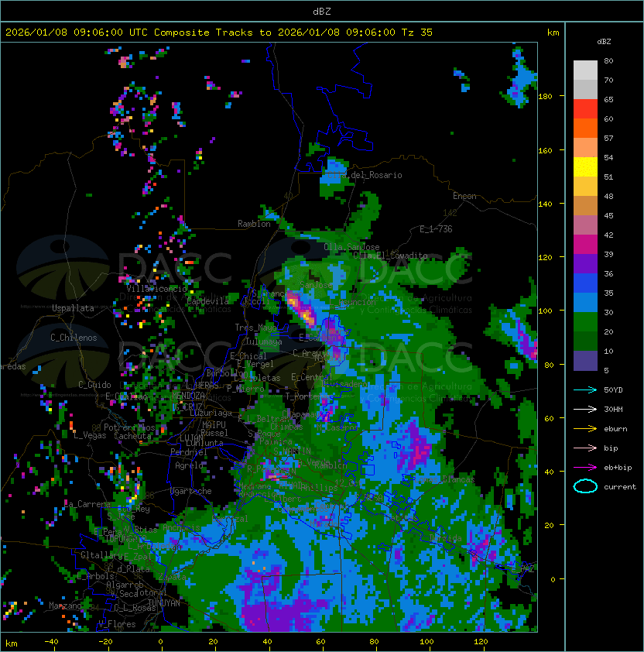The width and height of the screenshot is (644, 652).
Task: Click the yellow eburn arrow in legend
Action: (585, 429)
